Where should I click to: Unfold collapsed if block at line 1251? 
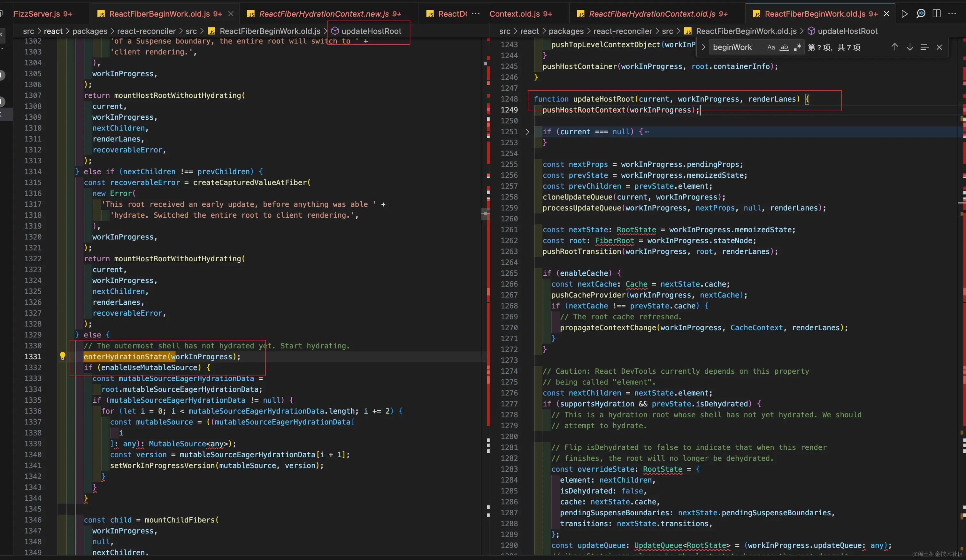point(527,132)
